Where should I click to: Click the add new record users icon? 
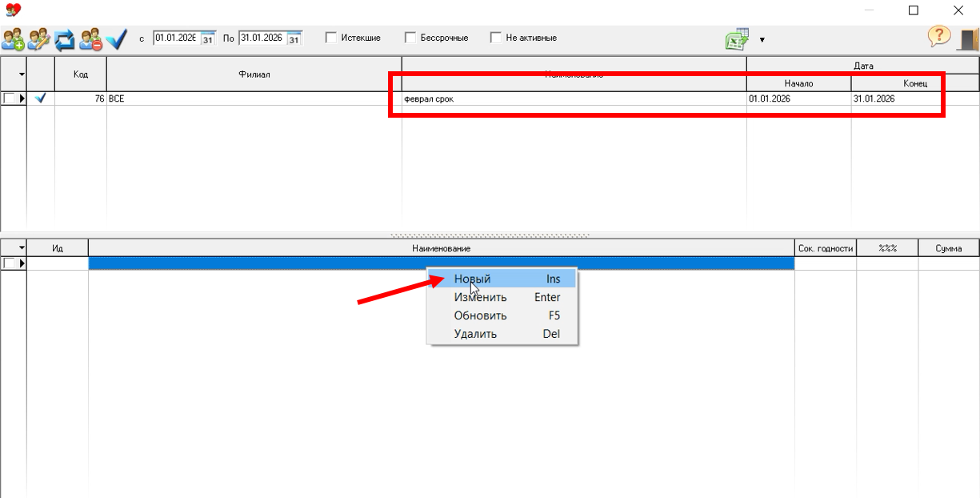tap(13, 38)
